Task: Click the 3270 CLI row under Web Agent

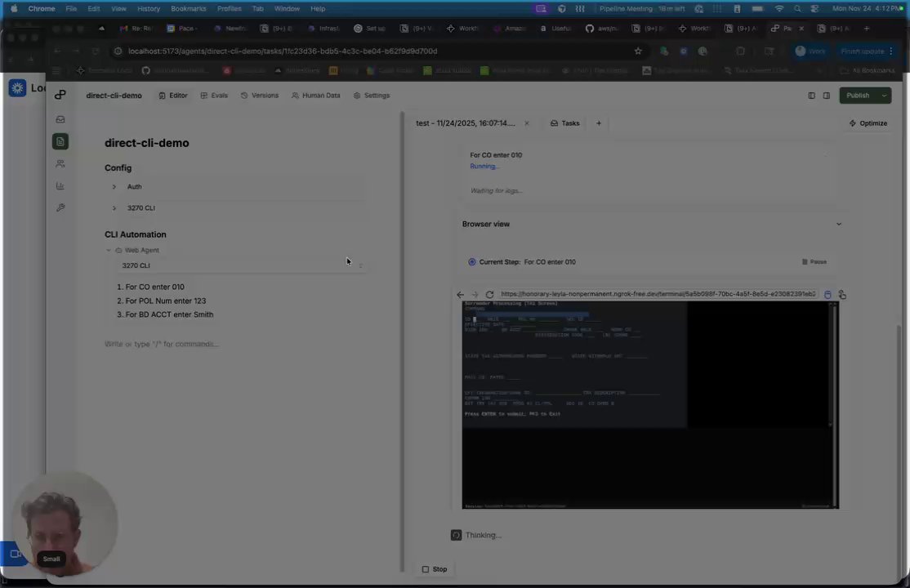Action: (241, 265)
